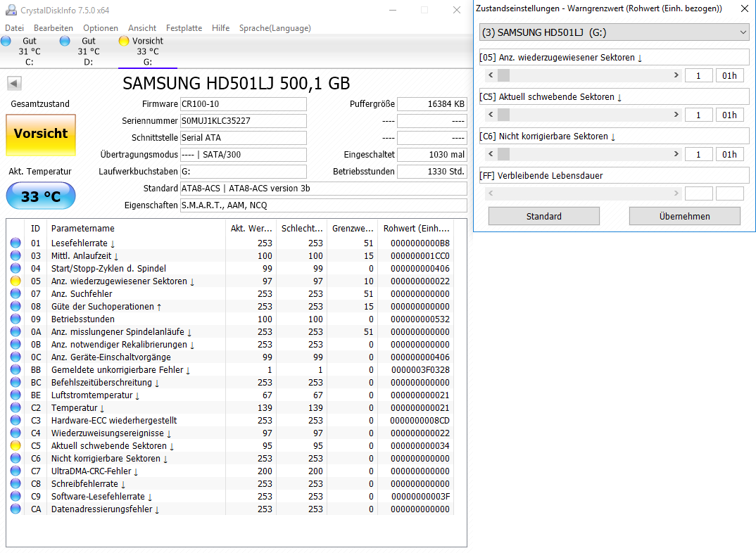Click the Standard button
This screenshot has width=756, height=553.
(544, 216)
